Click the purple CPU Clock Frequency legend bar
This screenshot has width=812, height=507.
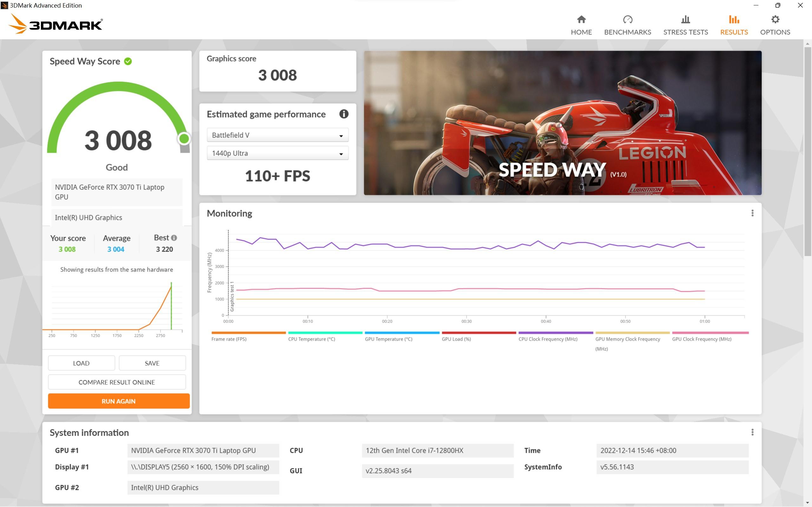click(555, 333)
